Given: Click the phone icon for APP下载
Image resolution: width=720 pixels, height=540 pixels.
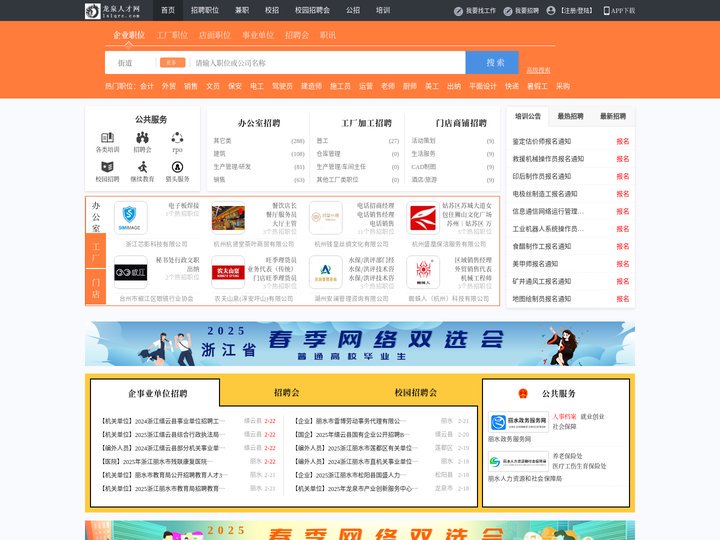Looking at the screenshot, I should pyautogui.click(x=606, y=11).
